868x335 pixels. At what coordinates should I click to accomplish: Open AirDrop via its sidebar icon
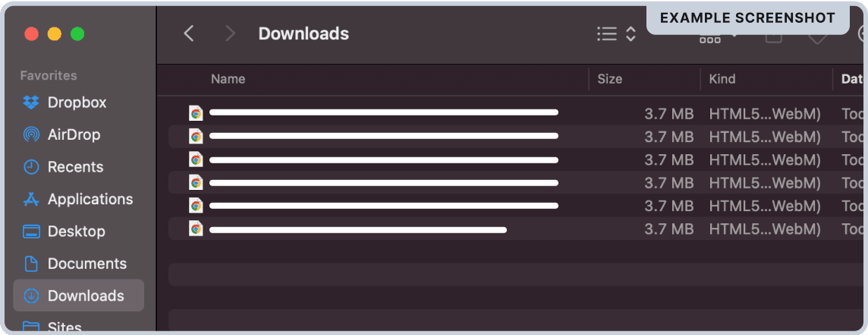(x=31, y=135)
